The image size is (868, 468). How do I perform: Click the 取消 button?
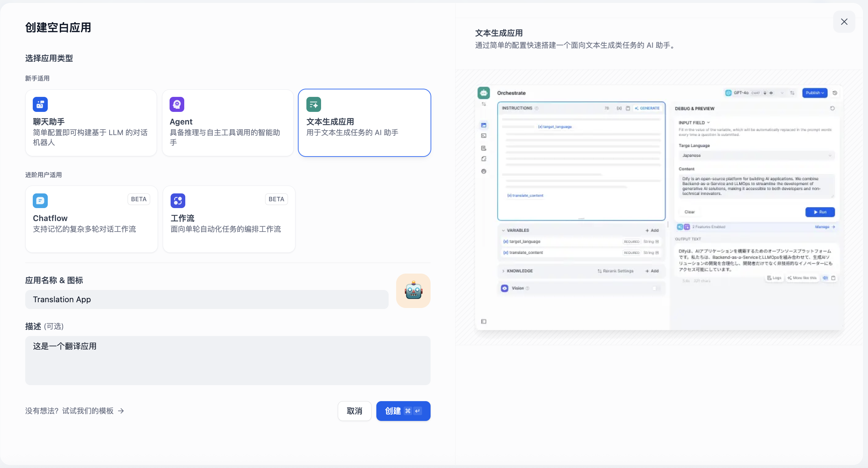pyautogui.click(x=354, y=411)
